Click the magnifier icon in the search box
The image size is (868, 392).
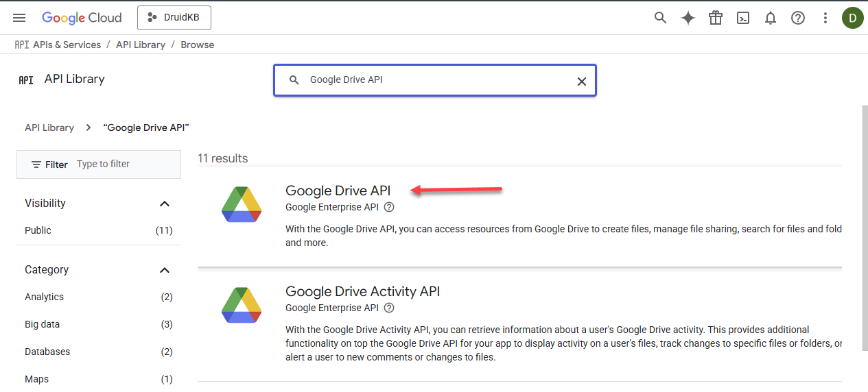(x=294, y=80)
